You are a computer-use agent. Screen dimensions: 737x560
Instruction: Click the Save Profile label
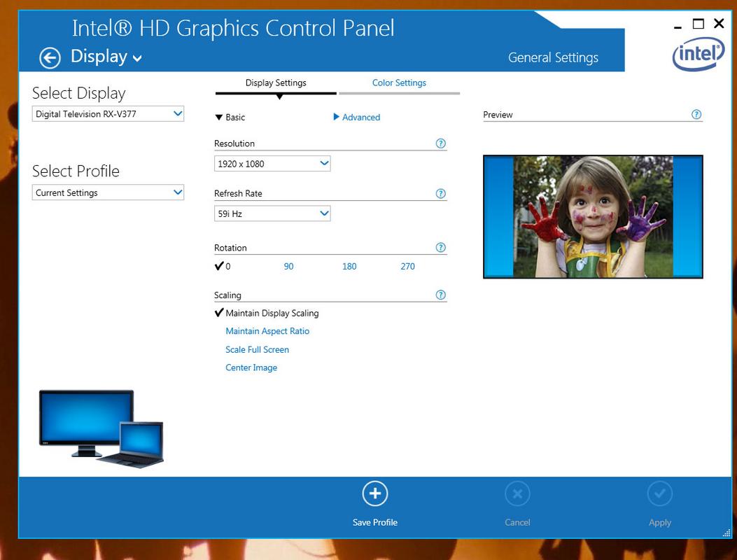375,522
